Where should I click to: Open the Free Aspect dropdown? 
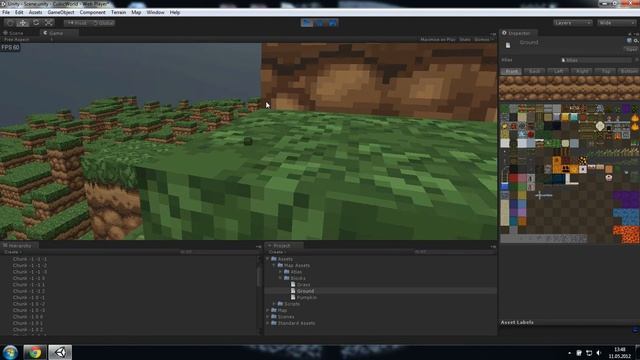(x=29, y=40)
